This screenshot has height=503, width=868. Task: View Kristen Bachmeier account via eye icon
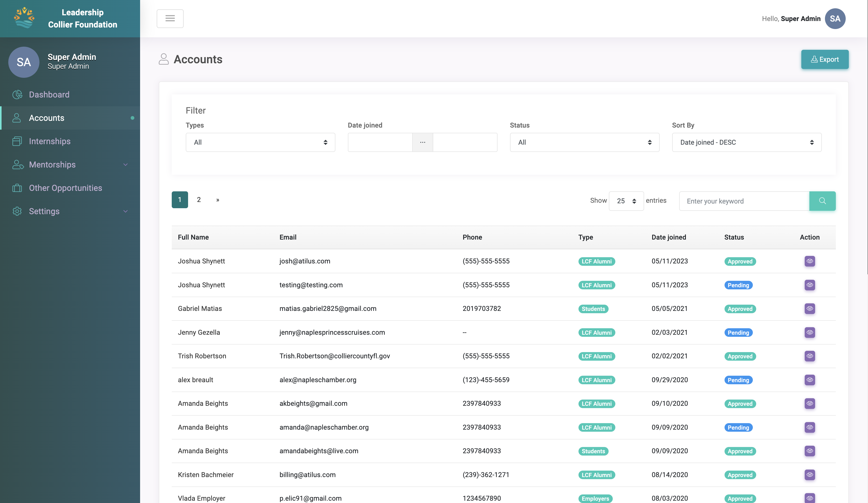tap(809, 474)
